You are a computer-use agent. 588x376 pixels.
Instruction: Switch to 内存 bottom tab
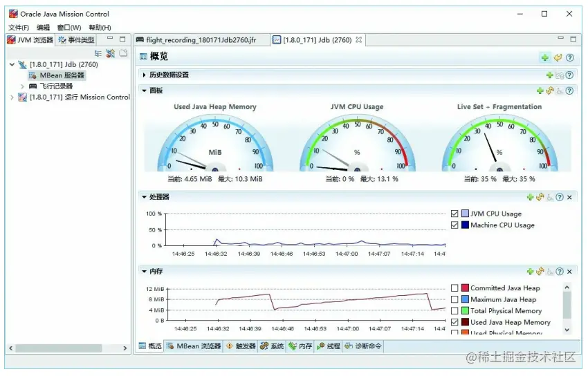[x=301, y=346]
